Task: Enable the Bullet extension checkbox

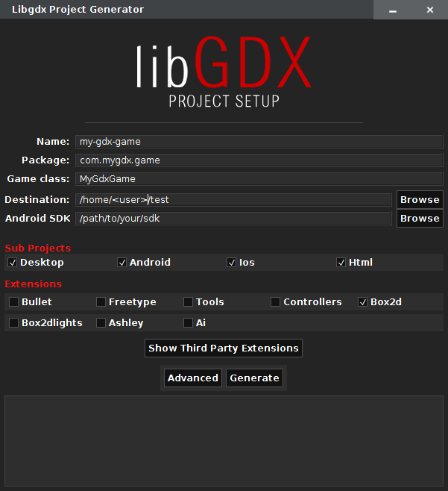Action: click(13, 302)
